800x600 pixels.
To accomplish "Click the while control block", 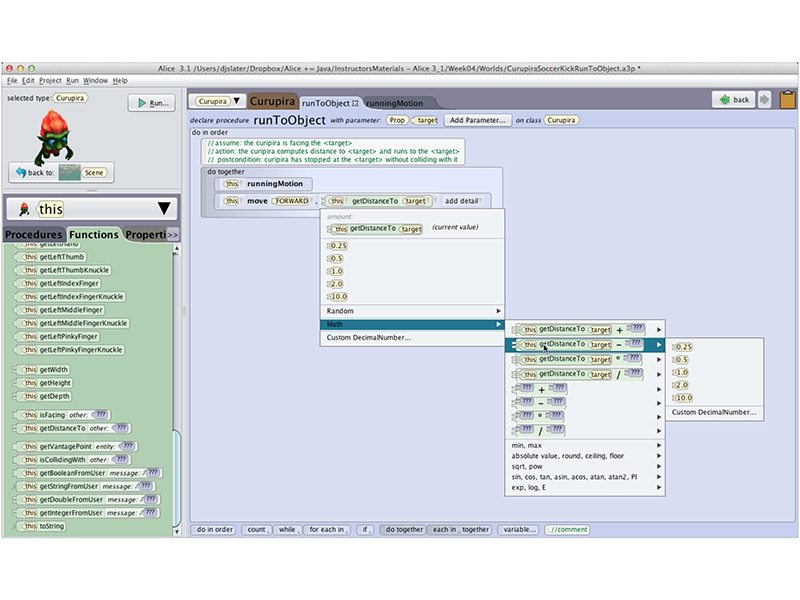I will [289, 530].
